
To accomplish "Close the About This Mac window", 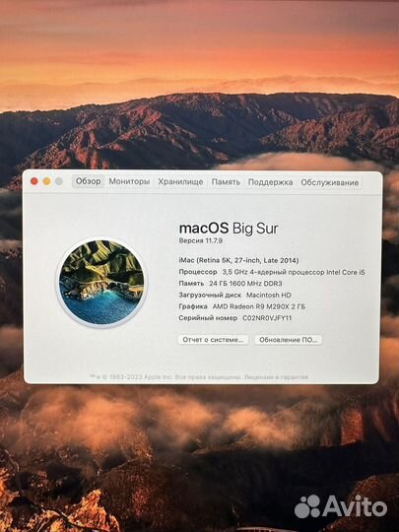I will tap(34, 181).
